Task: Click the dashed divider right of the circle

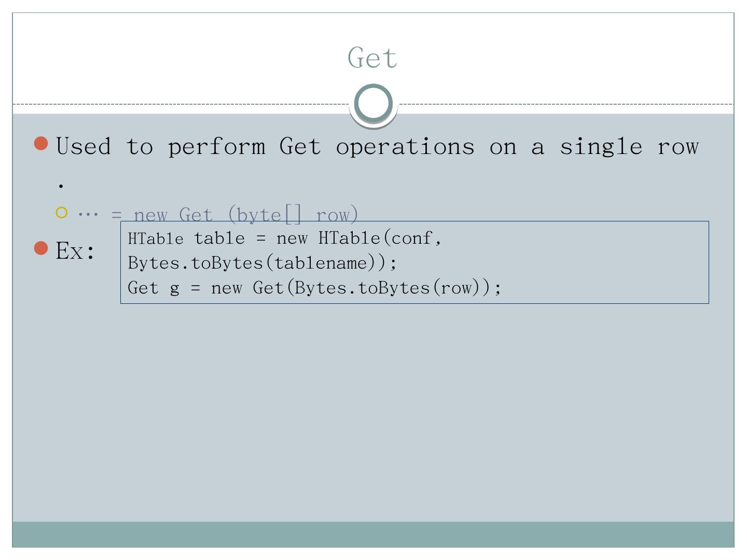Action: (565, 104)
